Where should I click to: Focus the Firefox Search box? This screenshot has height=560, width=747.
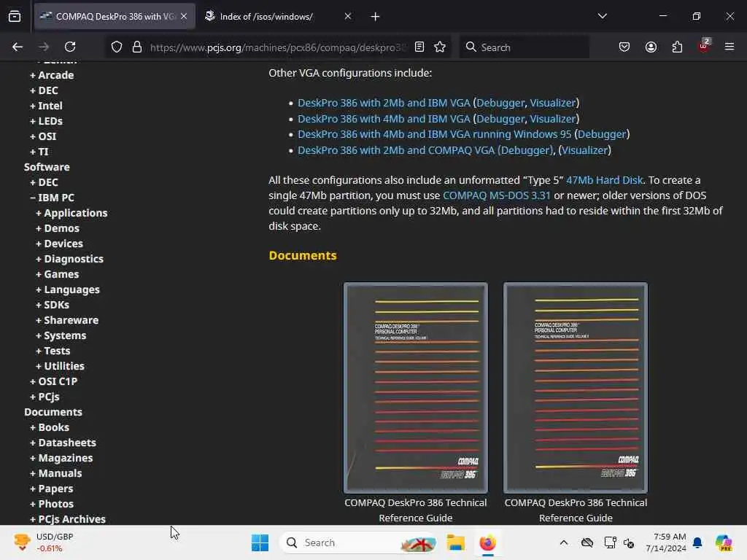[x=524, y=47]
